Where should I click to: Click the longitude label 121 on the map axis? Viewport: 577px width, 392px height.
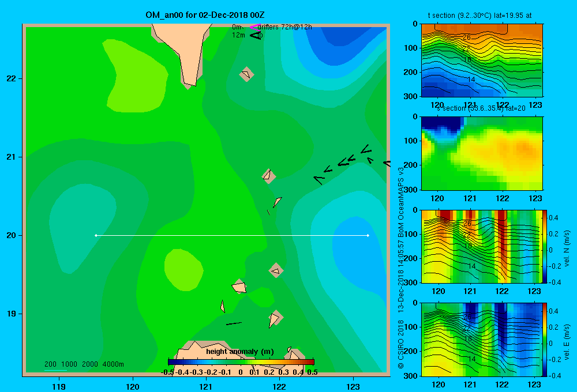206,386
